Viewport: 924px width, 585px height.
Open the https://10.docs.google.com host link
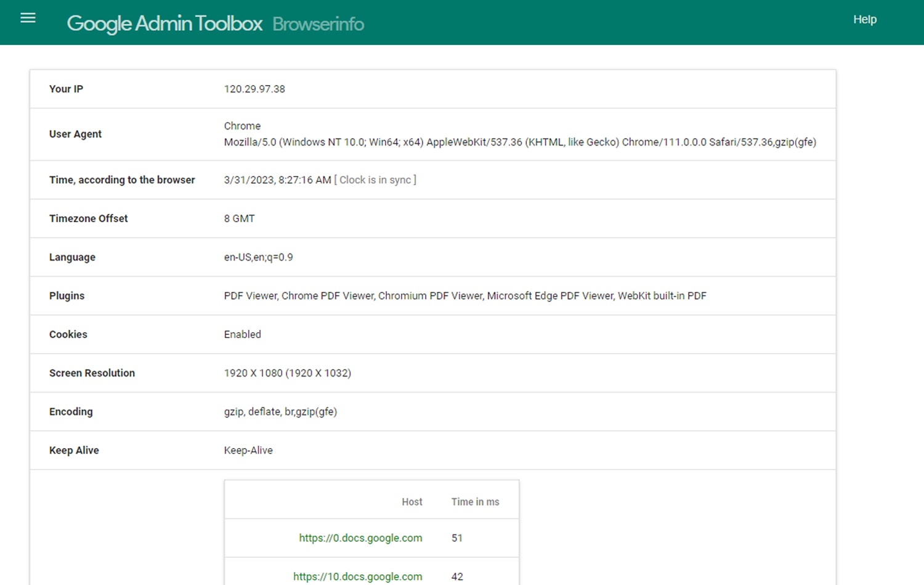point(357,576)
